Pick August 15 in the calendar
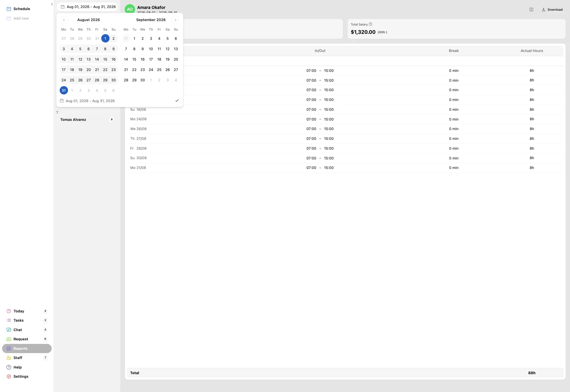570x392 pixels. click(x=105, y=59)
